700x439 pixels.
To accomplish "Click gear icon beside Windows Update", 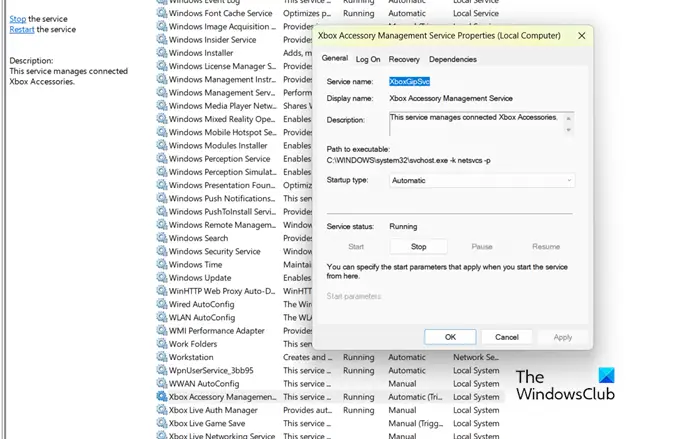I will (161, 277).
